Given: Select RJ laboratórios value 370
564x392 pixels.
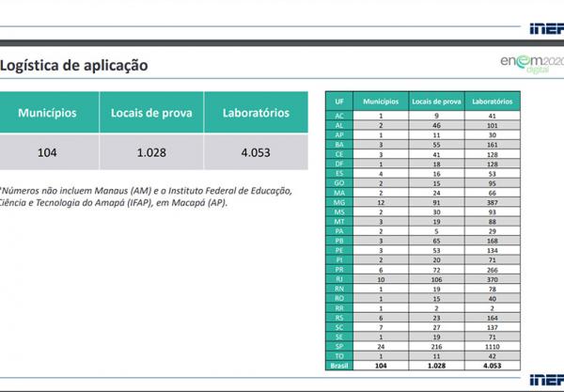Looking at the screenshot, I should (x=492, y=279).
